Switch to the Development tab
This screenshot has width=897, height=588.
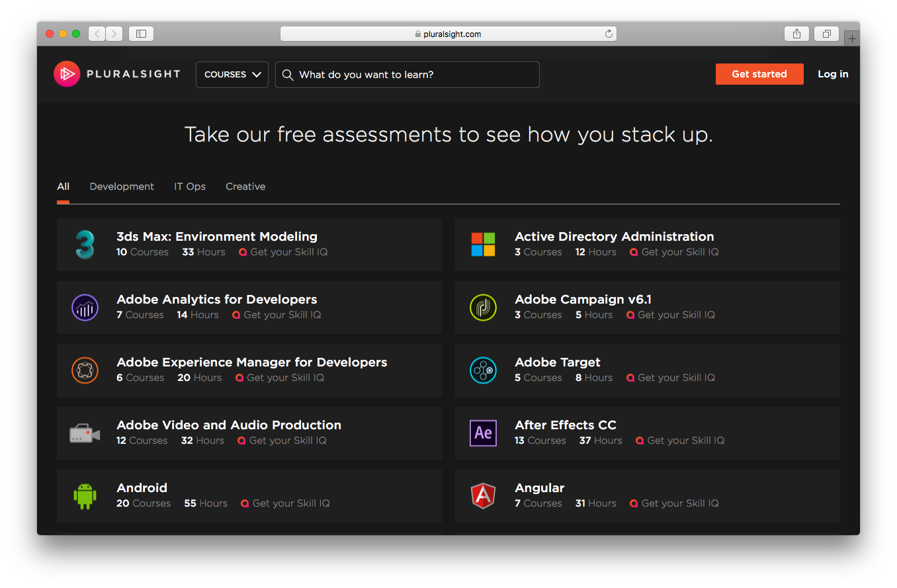(122, 187)
